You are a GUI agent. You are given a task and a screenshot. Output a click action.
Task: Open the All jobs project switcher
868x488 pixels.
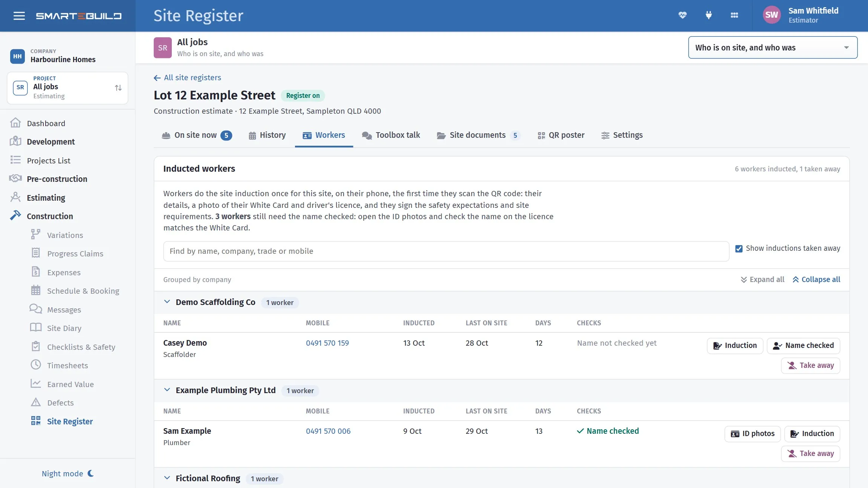click(67, 88)
